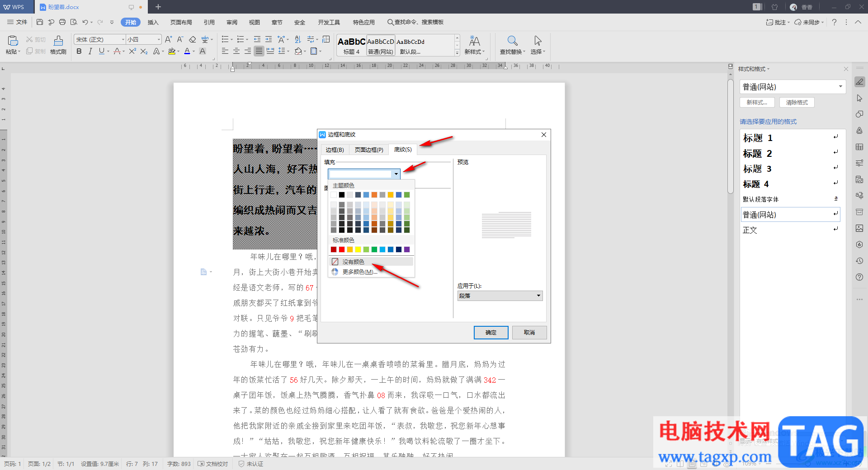Screen dimensions: 868x470
Task: Decrease paragraph indent
Action: [257, 40]
